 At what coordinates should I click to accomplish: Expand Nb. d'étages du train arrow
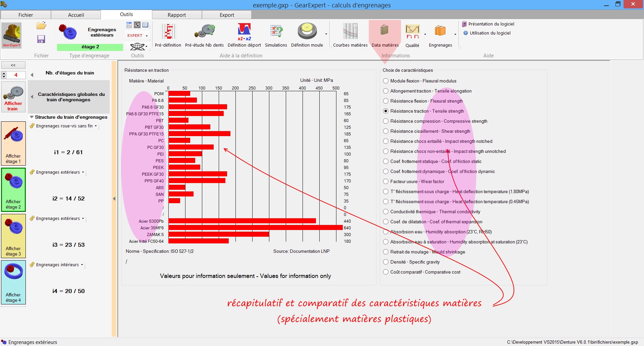(x=32, y=75)
